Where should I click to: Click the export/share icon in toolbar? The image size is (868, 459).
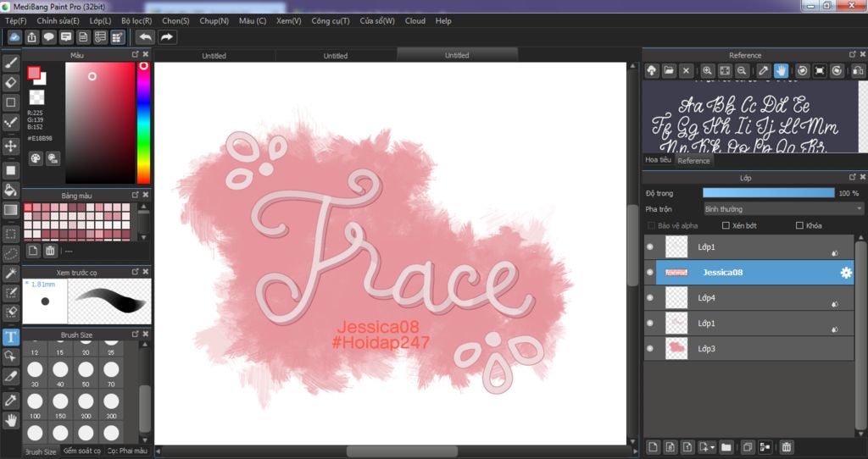[31, 37]
